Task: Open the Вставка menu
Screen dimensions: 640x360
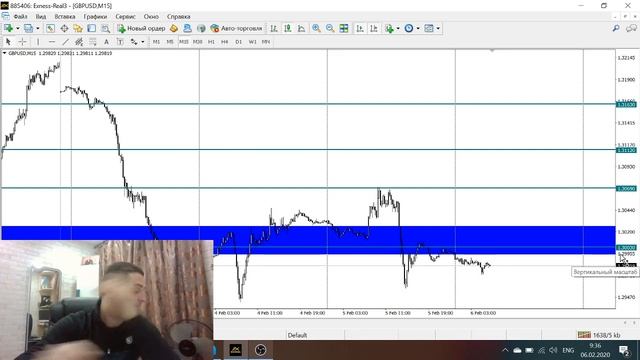Action: click(x=65, y=17)
